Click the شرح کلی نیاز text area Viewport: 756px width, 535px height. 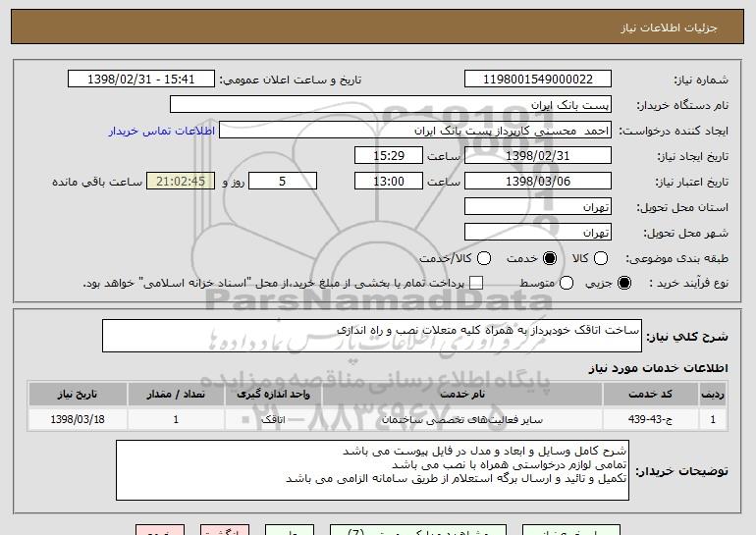click(372, 336)
